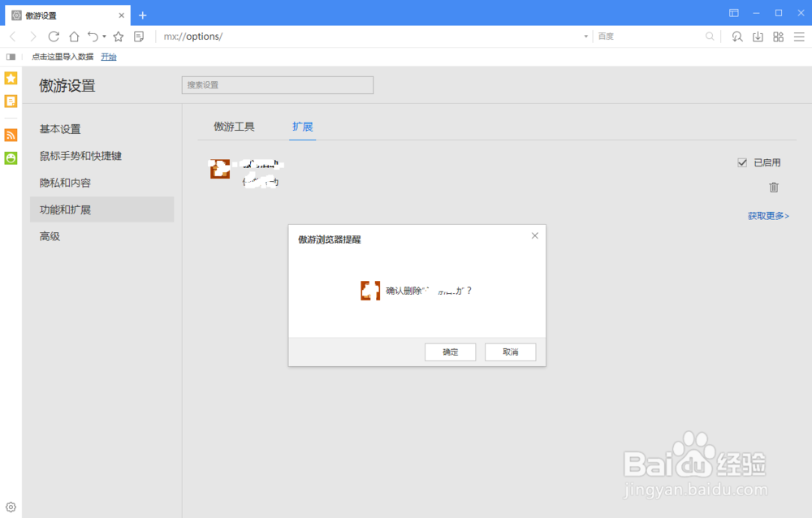This screenshot has width=812, height=518.
Task: Select 隐私和内容 settings section
Action: 65,183
